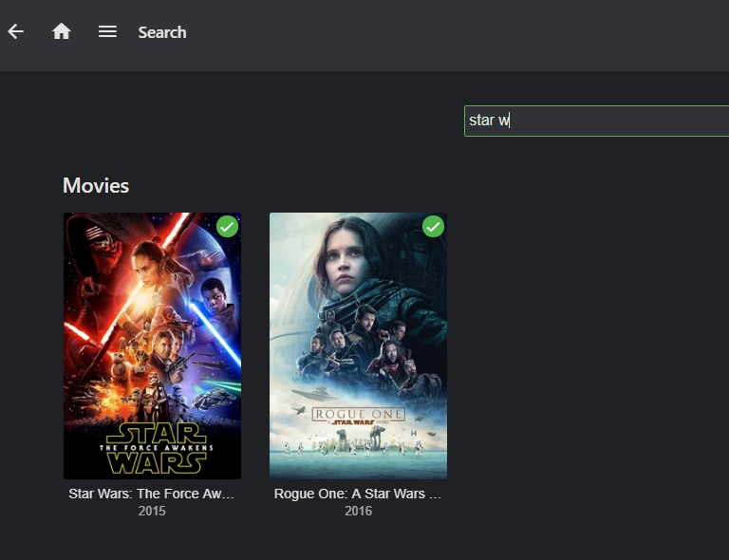Click the Movies section heading
The image size is (729, 560).
[96, 186]
